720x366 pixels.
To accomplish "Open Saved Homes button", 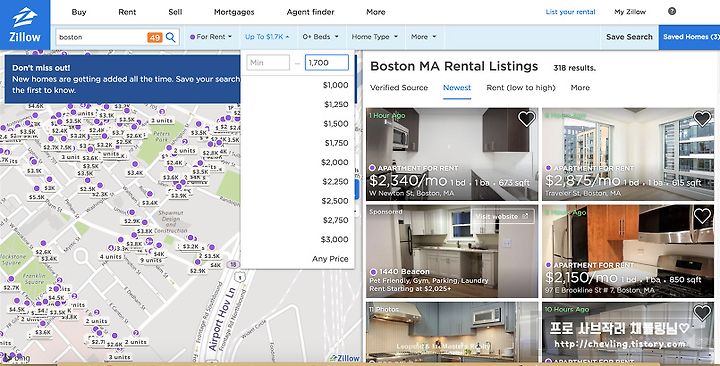I will 689,37.
